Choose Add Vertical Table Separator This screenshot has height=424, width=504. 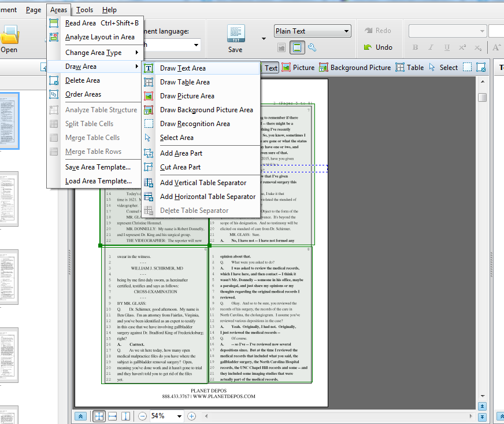click(x=201, y=183)
